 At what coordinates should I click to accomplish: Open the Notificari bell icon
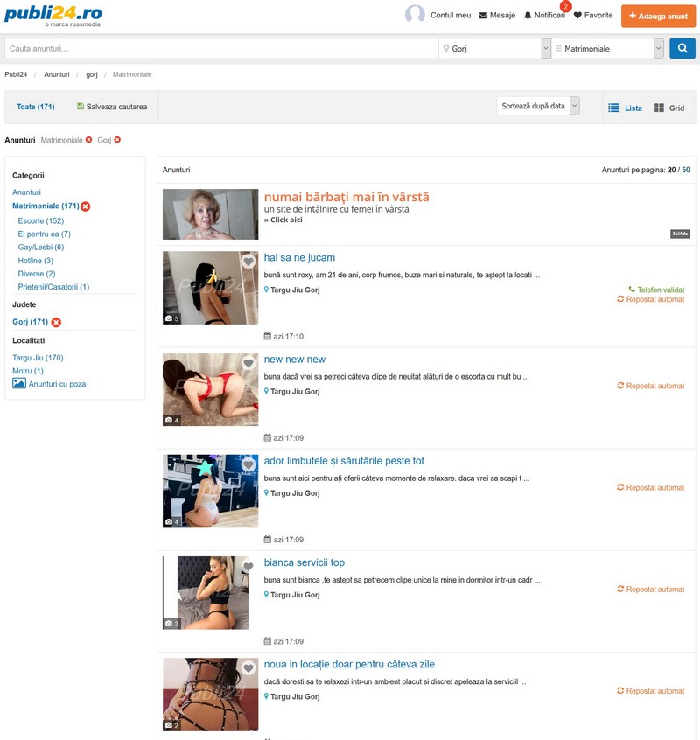coord(528,16)
